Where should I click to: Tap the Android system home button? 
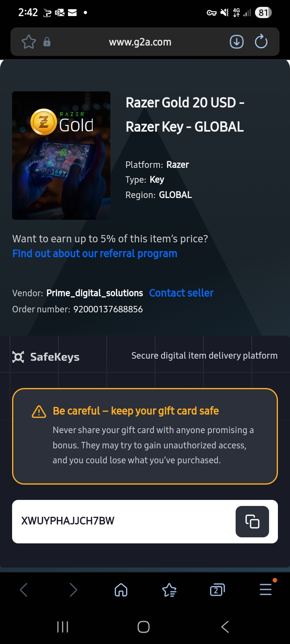[143, 627]
